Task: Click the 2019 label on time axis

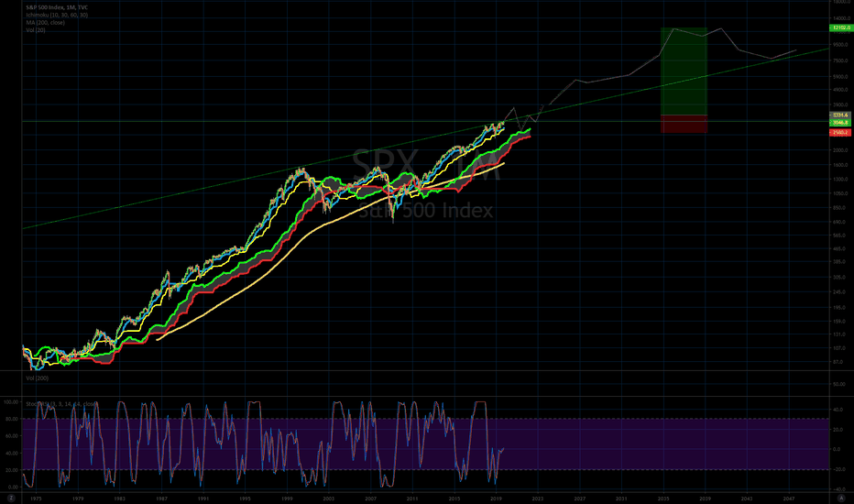Action: tap(496, 499)
